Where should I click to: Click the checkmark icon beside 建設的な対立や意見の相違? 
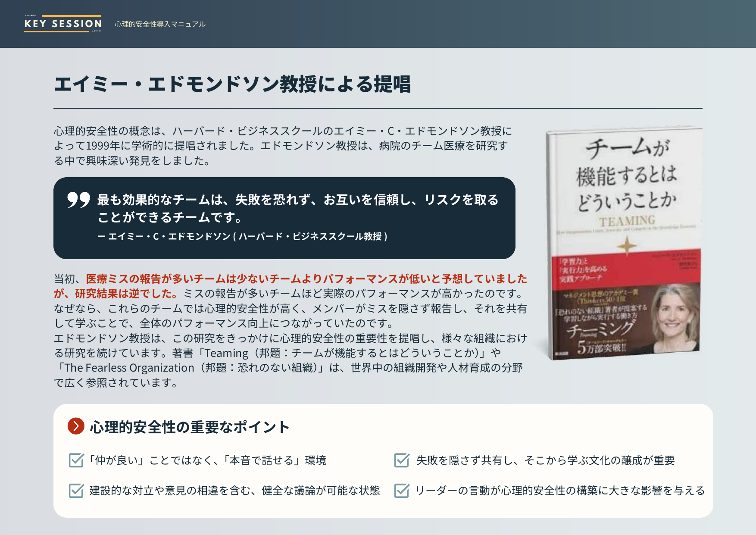(75, 490)
